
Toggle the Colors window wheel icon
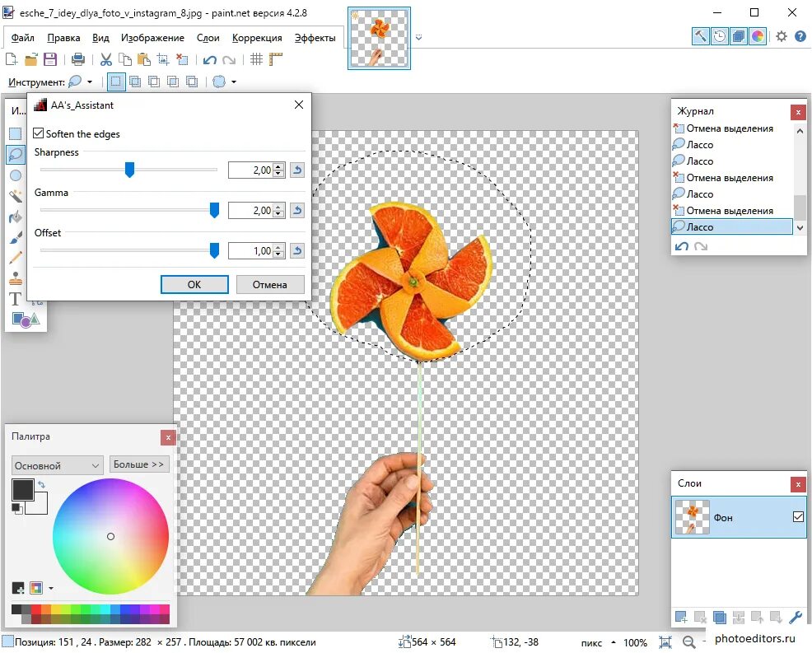(x=758, y=36)
